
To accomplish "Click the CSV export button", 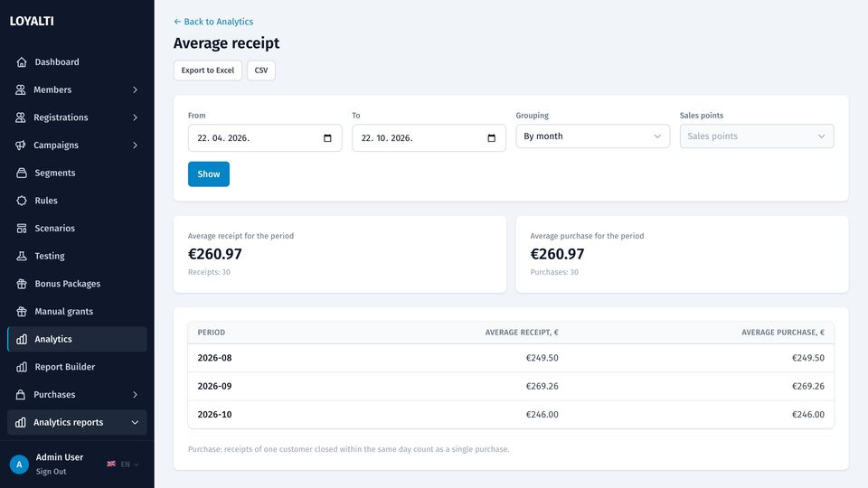I will [x=260, y=70].
